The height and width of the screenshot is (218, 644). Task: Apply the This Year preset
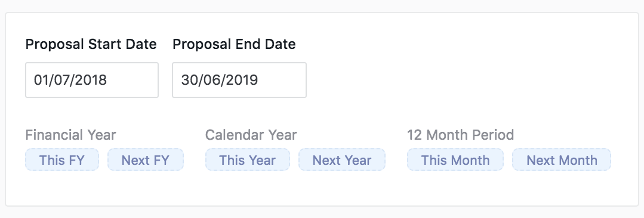[248, 159]
